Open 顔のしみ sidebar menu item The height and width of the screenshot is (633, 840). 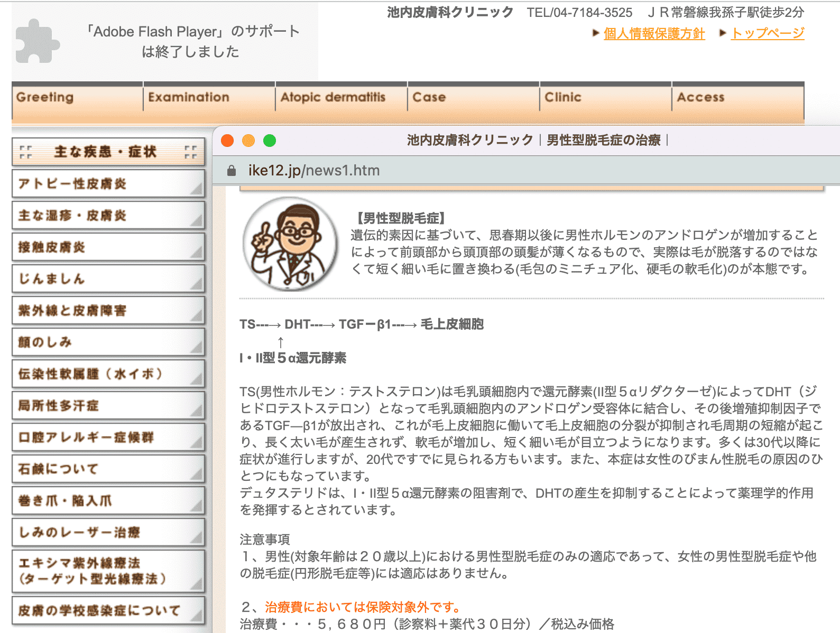coord(108,342)
